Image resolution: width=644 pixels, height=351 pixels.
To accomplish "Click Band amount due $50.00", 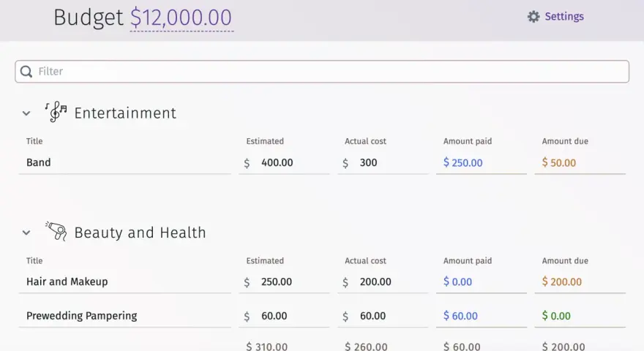I will point(558,163).
